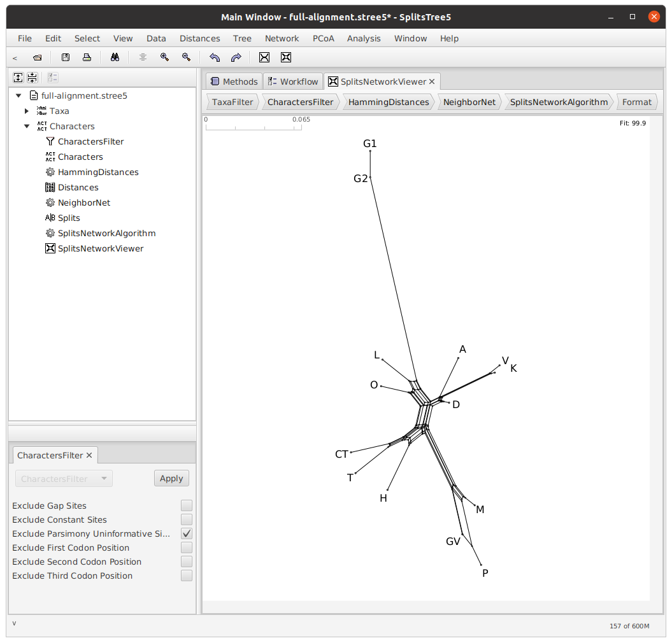This screenshot has height=643, width=672.
Task: Open the CharactersFilter dropdown
Action: (63, 479)
